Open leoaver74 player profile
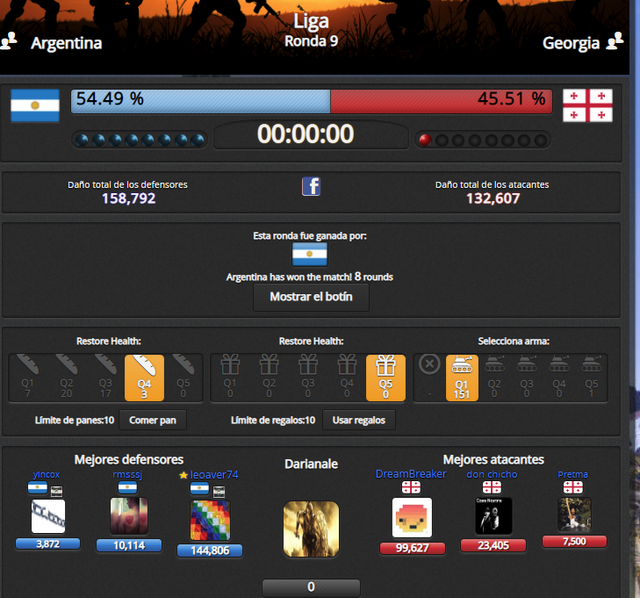The height and width of the screenshot is (598, 640). coord(214,475)
